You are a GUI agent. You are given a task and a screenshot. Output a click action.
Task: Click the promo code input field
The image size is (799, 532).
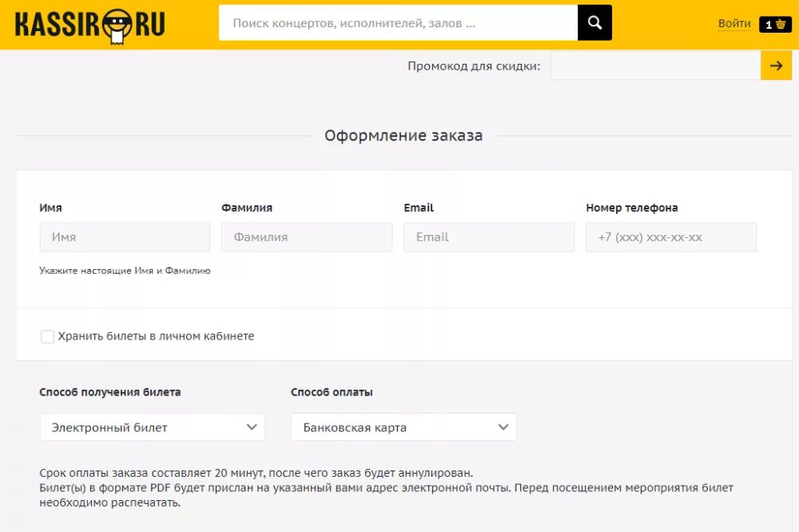[x=655, y=66]
